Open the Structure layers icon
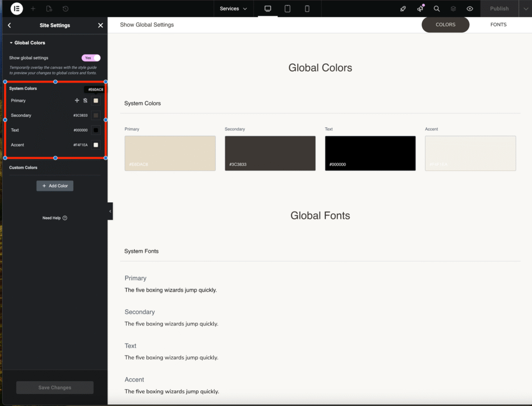Viewport: 532px width, 406px height. pyautogui.click(x=453, y=9)
